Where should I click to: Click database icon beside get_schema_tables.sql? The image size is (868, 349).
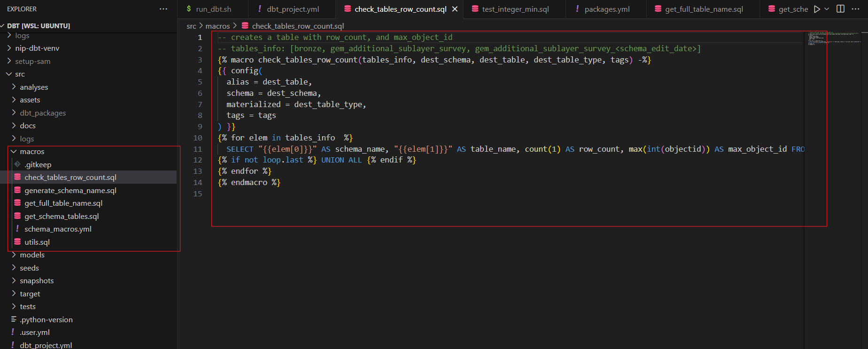pos(17,216)
